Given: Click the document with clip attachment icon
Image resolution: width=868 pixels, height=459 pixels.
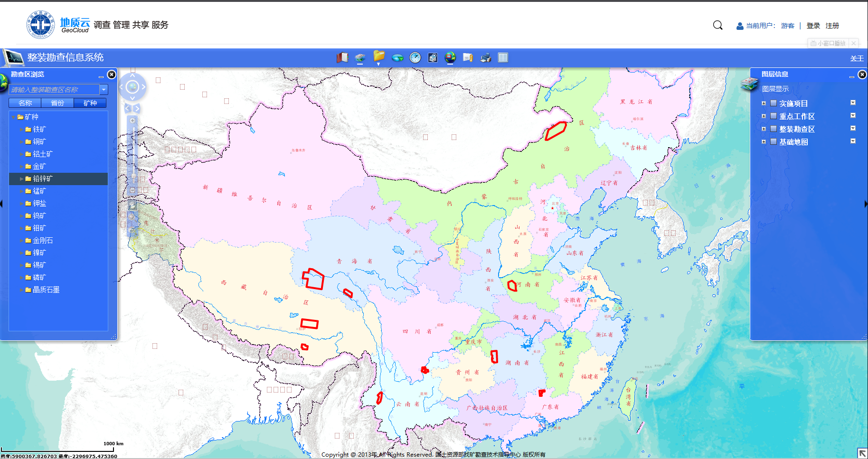Looking at the screenshot, I should pyautogui.click(x=468, y=57).
